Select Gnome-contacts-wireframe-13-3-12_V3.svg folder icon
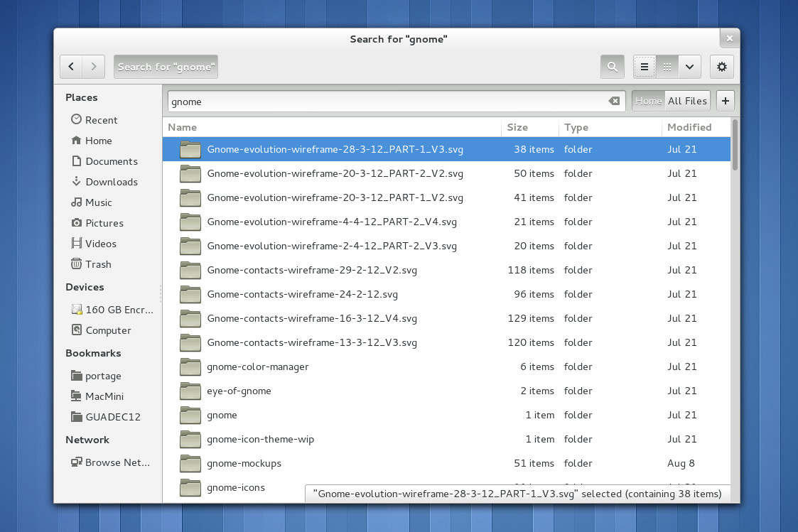The height and width of the screenshot is (532, 798). [190, 342]
